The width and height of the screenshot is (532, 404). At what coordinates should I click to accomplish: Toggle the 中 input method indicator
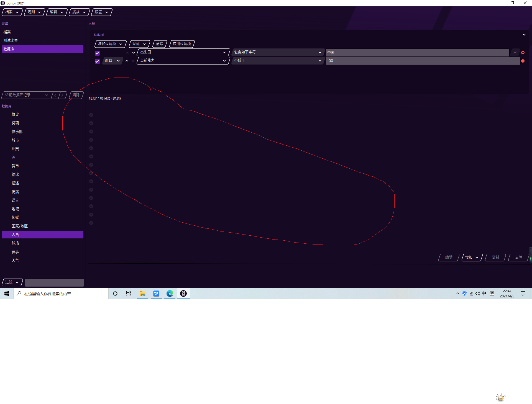tap(484, 294)
